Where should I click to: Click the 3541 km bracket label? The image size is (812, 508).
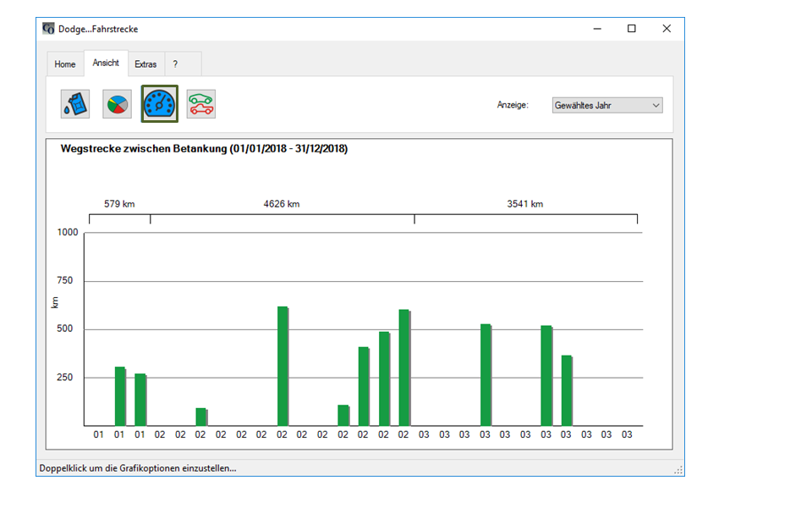(524, 204)
